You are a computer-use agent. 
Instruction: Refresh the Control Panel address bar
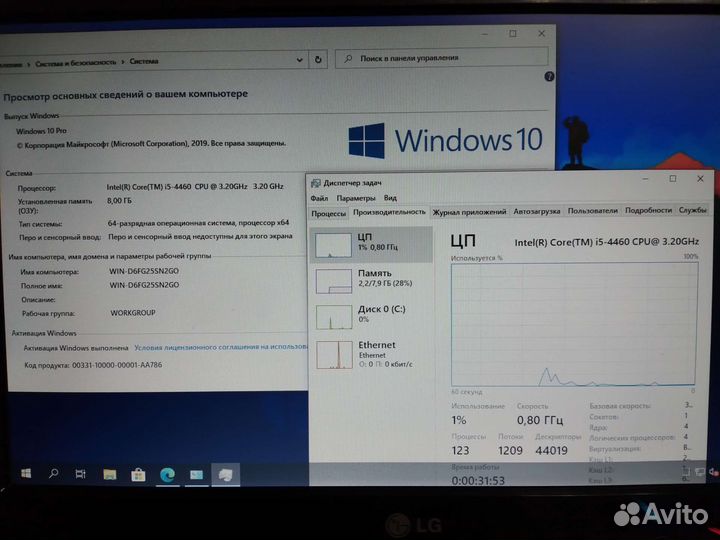[318, 59]
